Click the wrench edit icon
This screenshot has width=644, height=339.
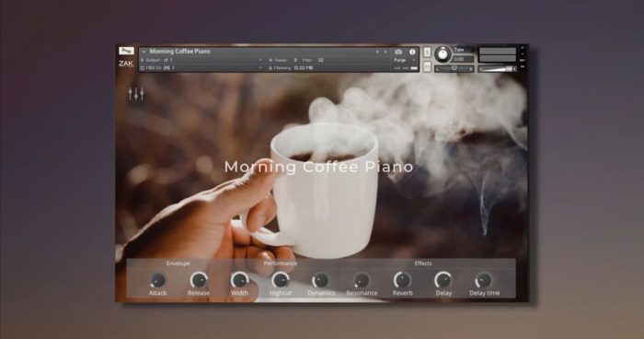(127, 51)
